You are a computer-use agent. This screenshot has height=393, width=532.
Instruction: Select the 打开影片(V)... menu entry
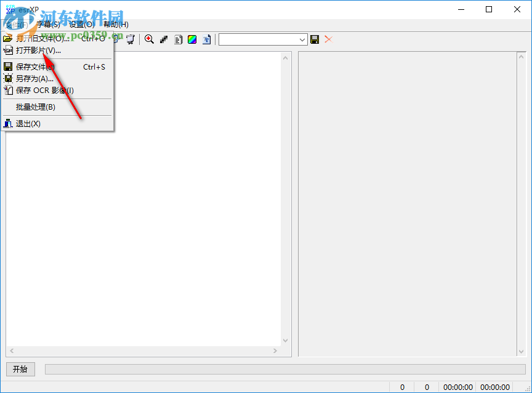pos(57,51)
